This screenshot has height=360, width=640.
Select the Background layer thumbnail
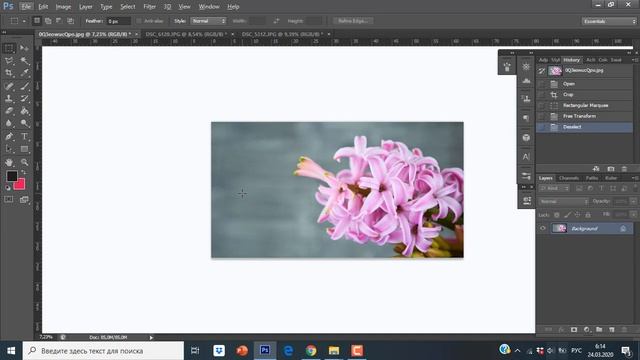coord(559,229)
